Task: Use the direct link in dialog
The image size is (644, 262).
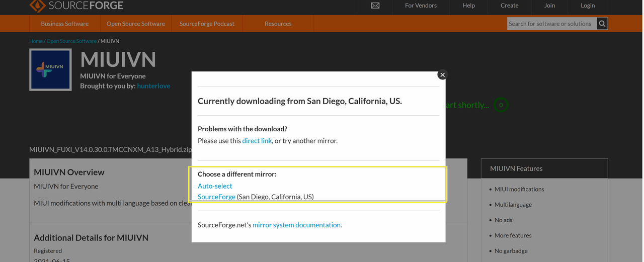Action: 257,141
